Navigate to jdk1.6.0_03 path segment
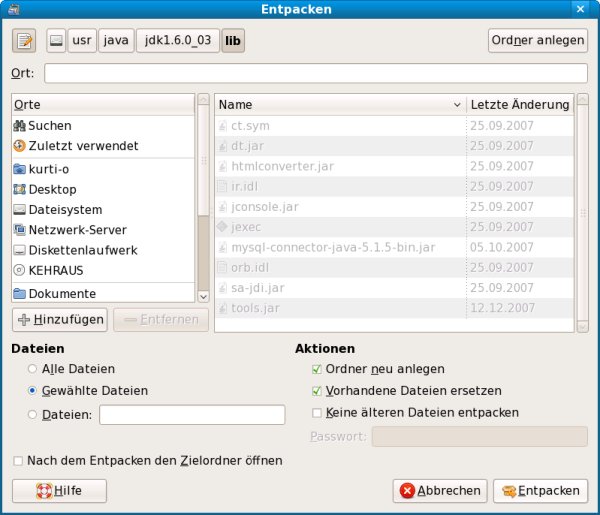600x515 pixels. pyautogui.click(x=176, y=40)
